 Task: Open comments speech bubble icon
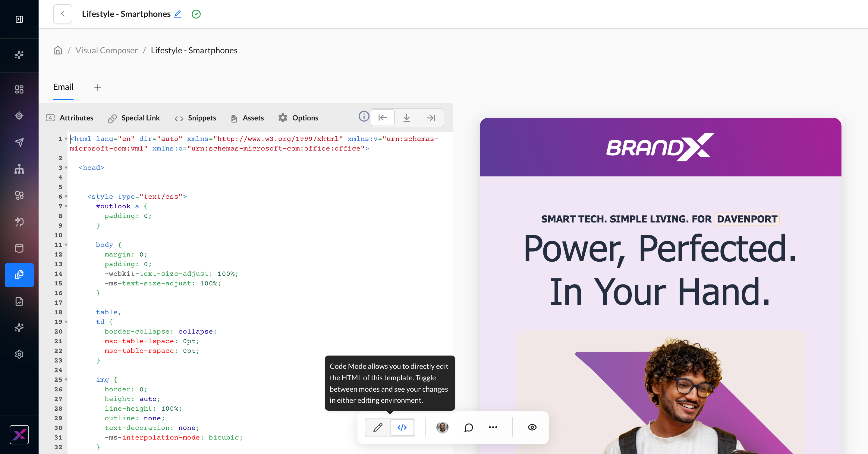469,428
